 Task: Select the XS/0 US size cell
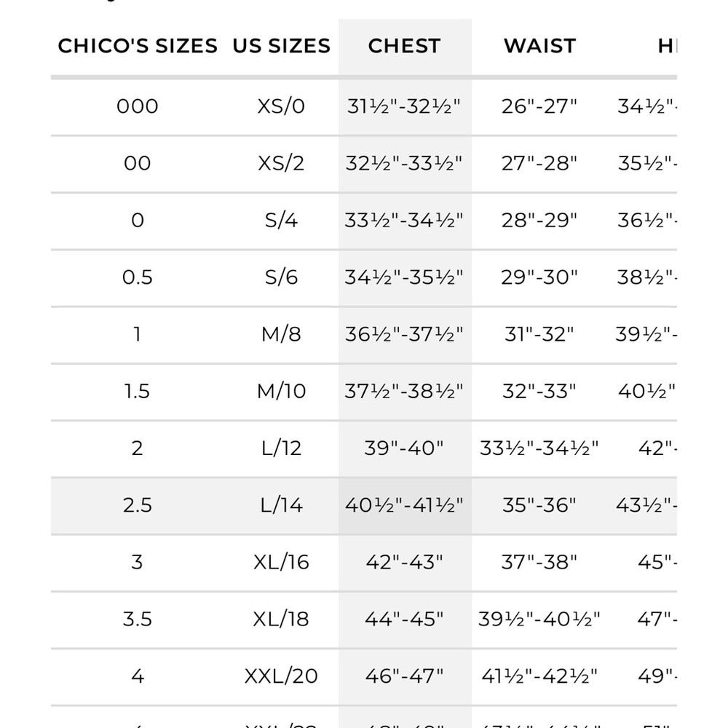pos(281,106)
